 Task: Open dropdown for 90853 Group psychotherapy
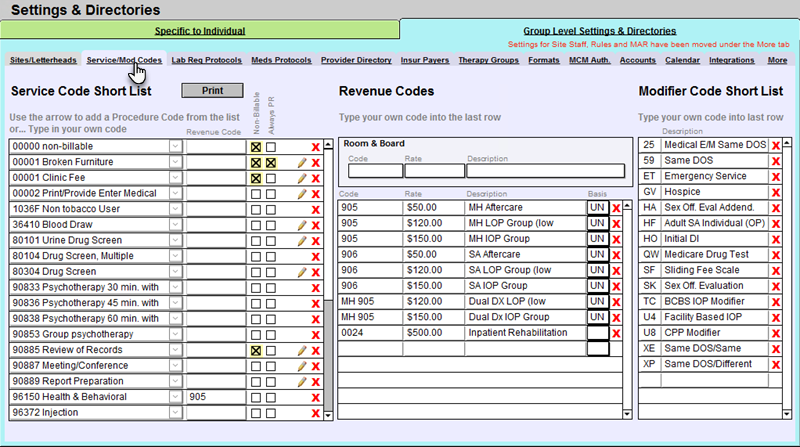[x=175, y=334]
